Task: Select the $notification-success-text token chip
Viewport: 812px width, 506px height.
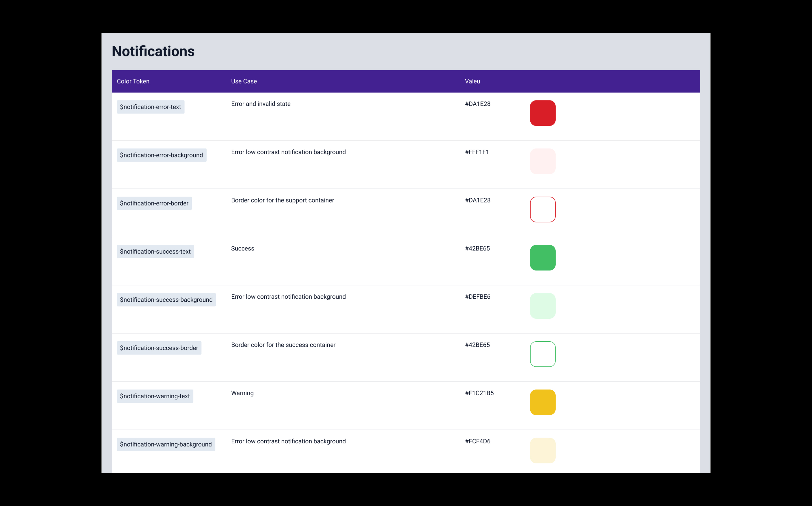Action: click(155, 252)
